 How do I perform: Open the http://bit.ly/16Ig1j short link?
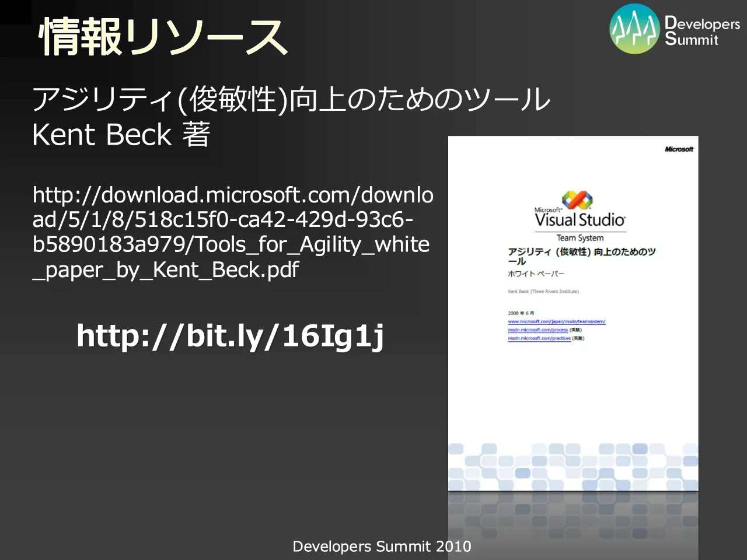231,337
